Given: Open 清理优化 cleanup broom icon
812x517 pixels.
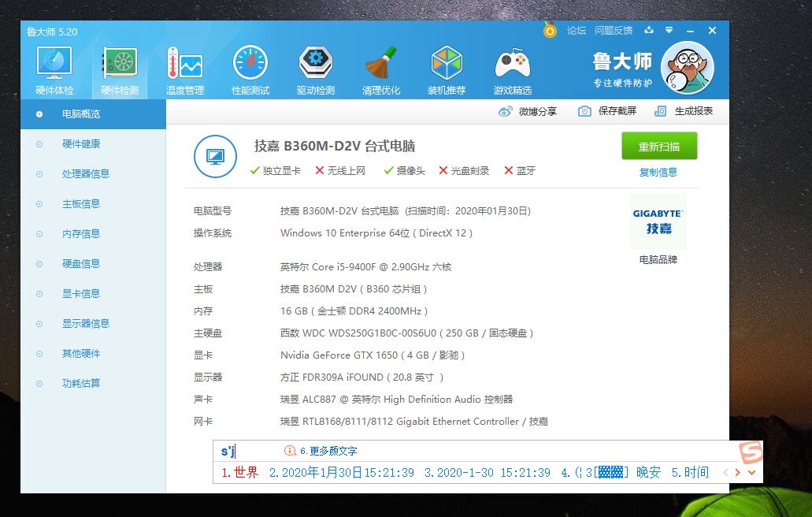Looking at the screenshot, I should [380, 70].
